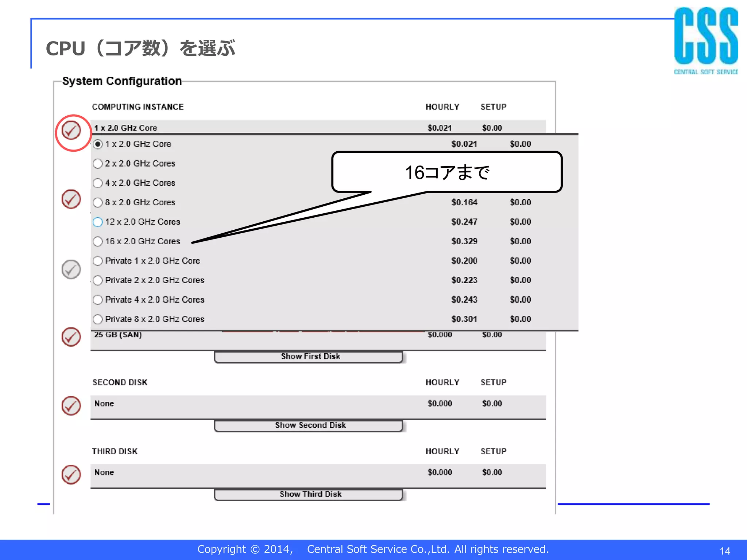Click the $0.164 hourly price for 8 cores

464,202
